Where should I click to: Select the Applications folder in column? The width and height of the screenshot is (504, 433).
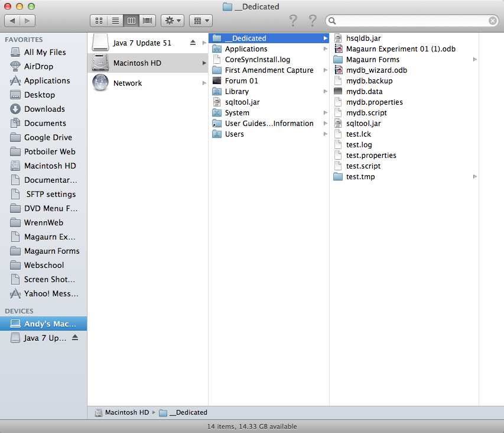pyautogui.click(x=246, y=49)
